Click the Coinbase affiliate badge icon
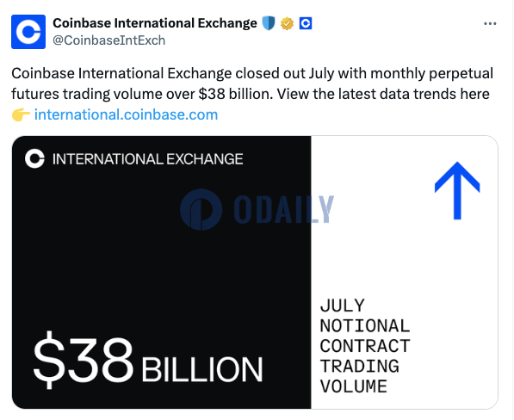The width and height of the screenshot is (514, 420). click(306, 23)
